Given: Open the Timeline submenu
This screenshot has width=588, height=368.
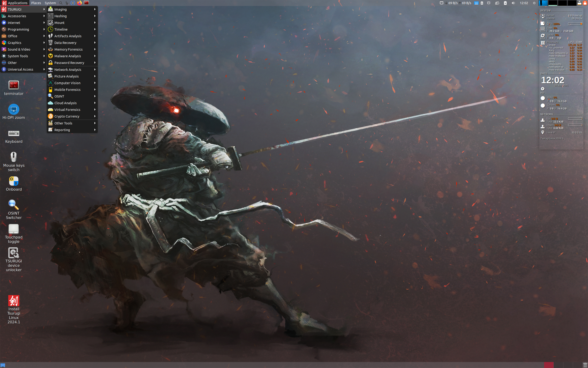Looking at the screenshot, I should (x=72, y=29).
